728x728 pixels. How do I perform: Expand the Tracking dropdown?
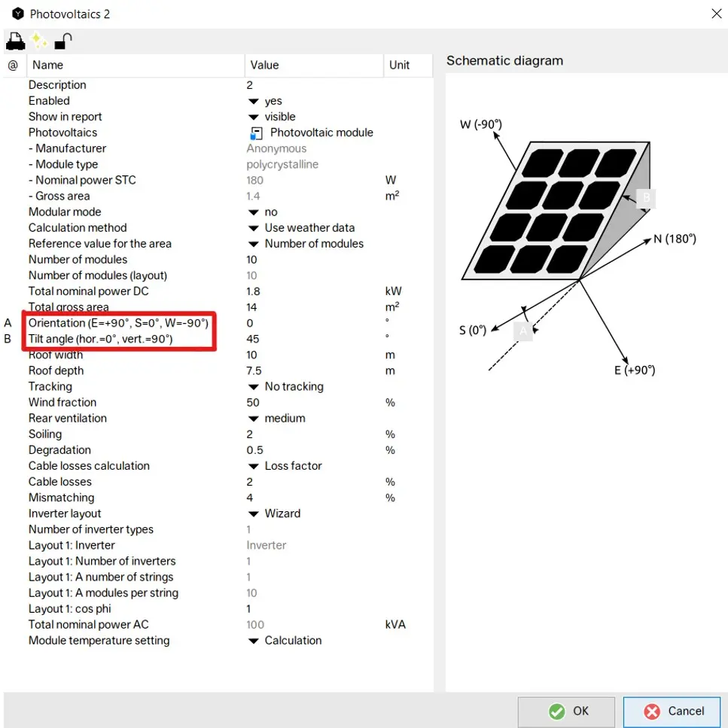[253, 388]
